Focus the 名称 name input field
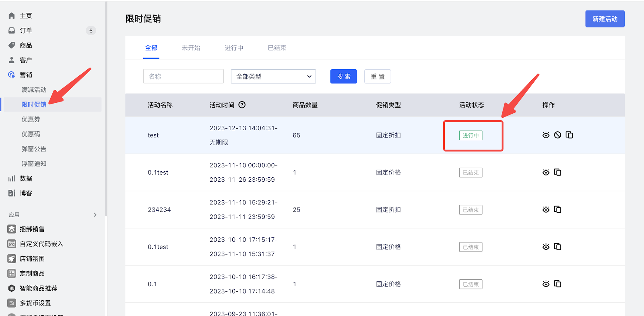 184,76
